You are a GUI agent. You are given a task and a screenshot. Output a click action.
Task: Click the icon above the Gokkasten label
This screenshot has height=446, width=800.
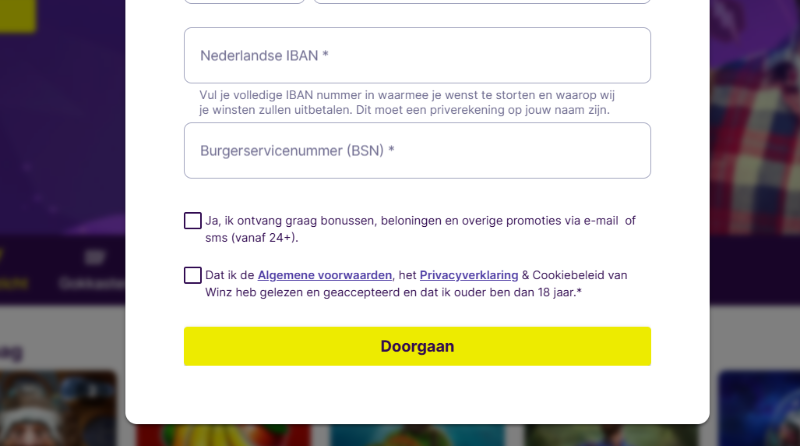[95, 259]
